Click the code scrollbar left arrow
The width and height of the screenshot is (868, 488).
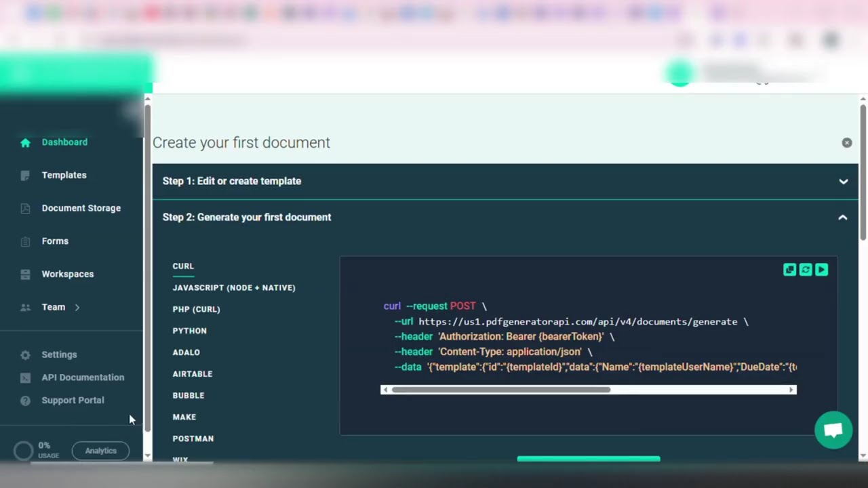pos(385,390)
